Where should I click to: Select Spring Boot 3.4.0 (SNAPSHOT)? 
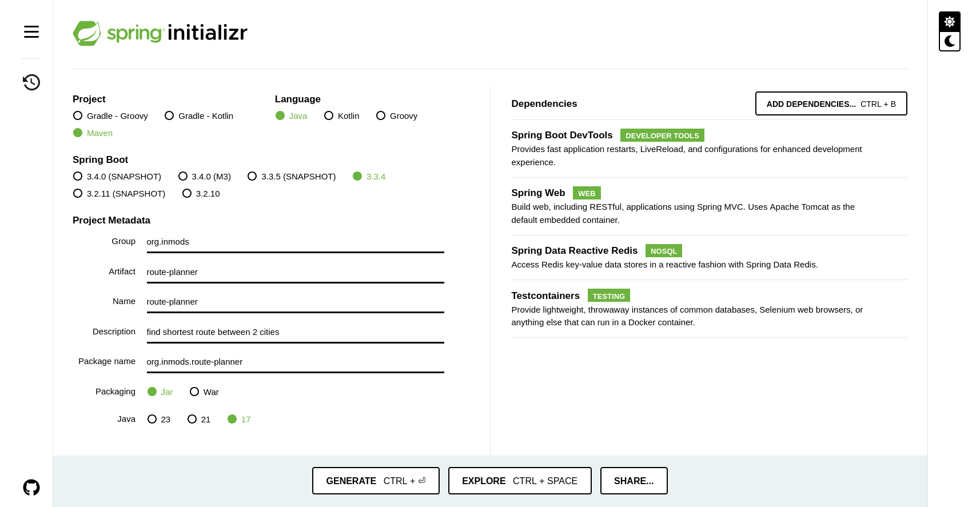[117, 177]
